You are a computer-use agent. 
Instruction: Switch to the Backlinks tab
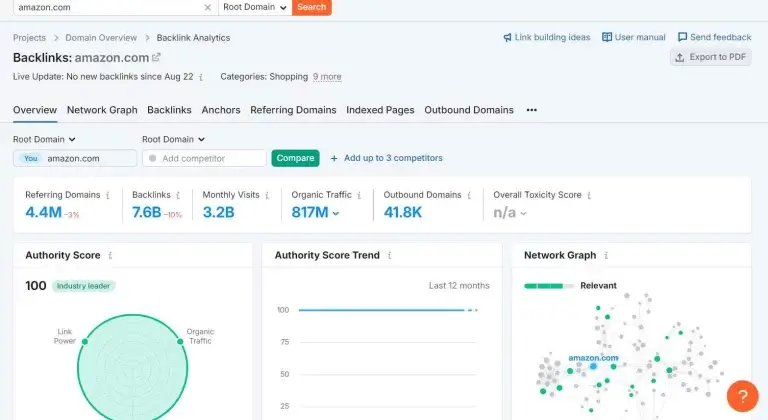pyautogui.click(x=169, y=110)
